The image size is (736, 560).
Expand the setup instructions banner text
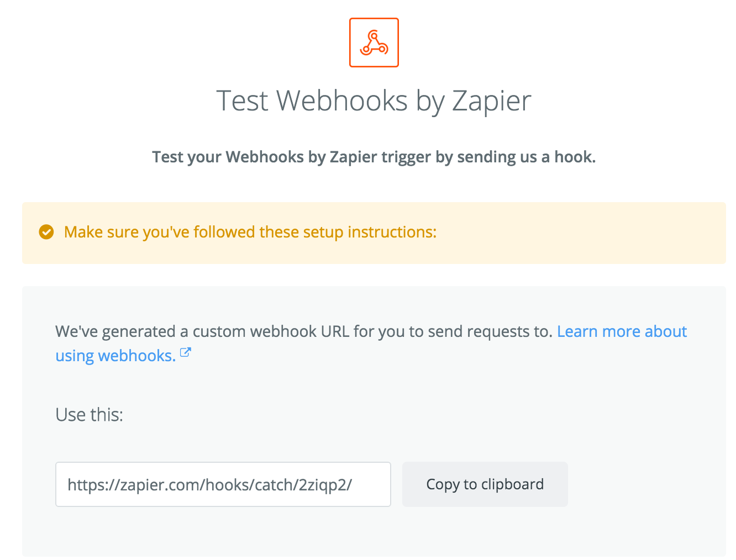[250, 232]
